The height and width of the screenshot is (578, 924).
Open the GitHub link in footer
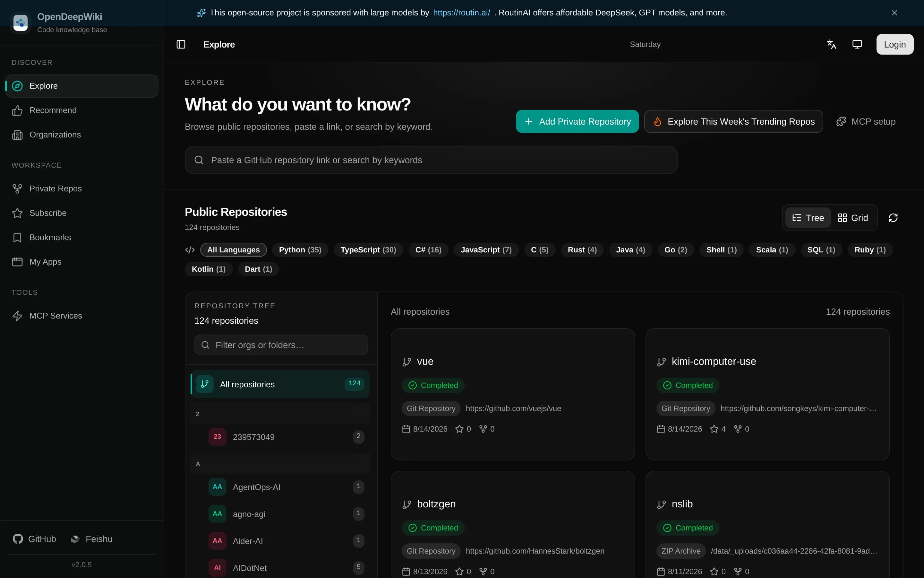coord(34,539)
